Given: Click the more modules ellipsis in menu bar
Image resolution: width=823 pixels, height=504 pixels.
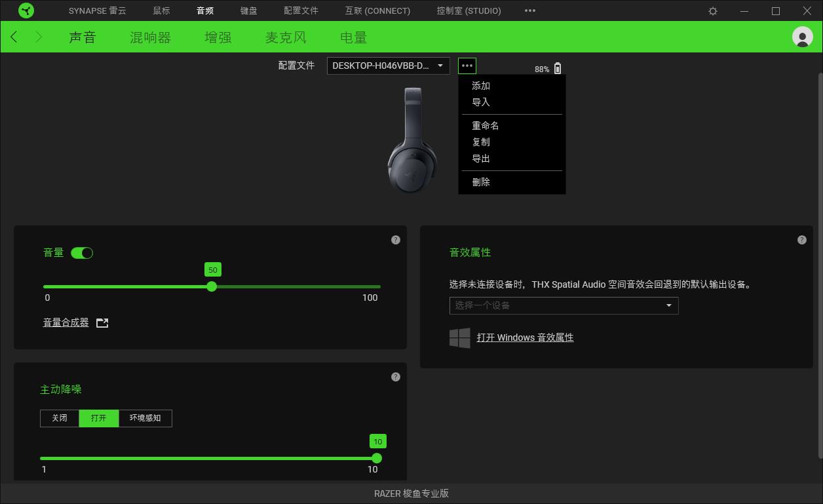Looking at the screenshot, I should point(529,10).
